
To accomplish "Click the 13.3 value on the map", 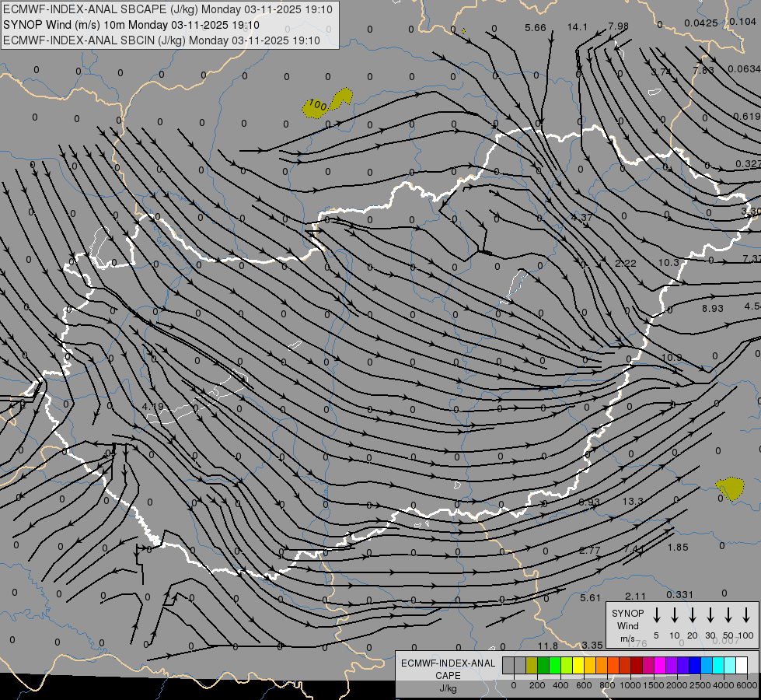I will point(633,501).
